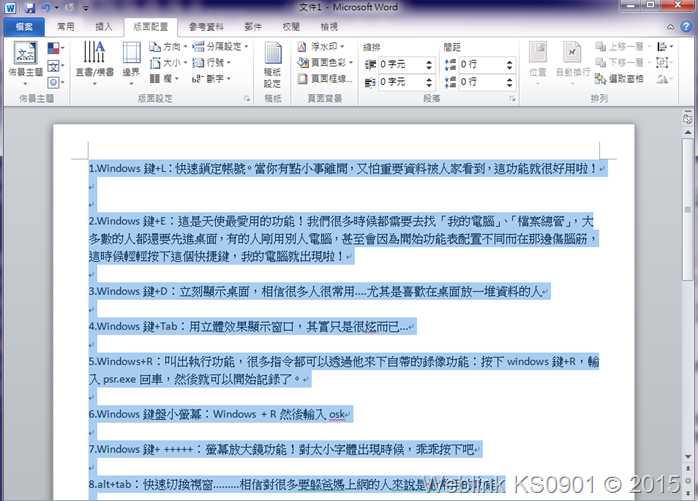Open Word Help question mark icon
The height and width of the screenshot is (501, 698).
coord(686,27)
